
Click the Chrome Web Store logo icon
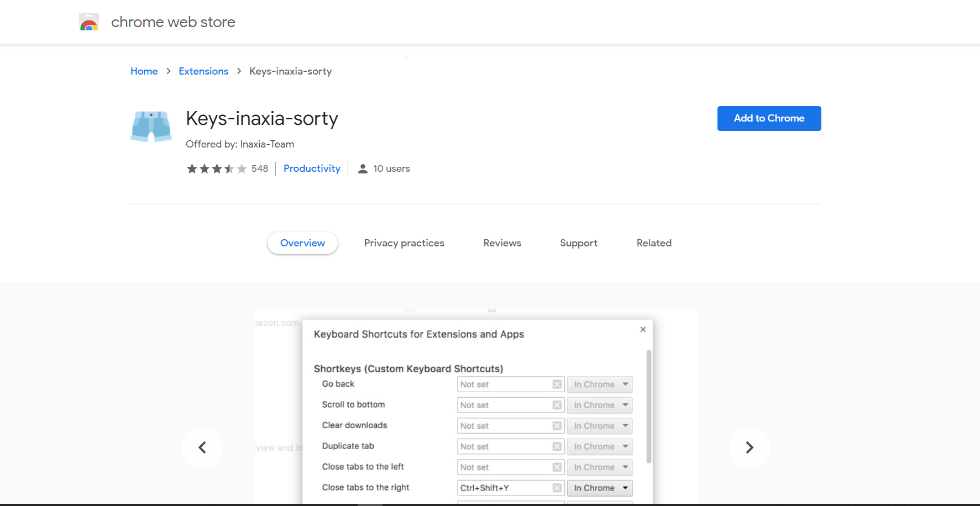89,22
